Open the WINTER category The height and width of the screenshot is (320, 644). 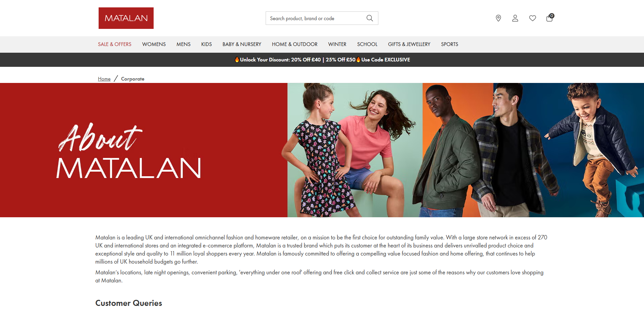(337, 44)
